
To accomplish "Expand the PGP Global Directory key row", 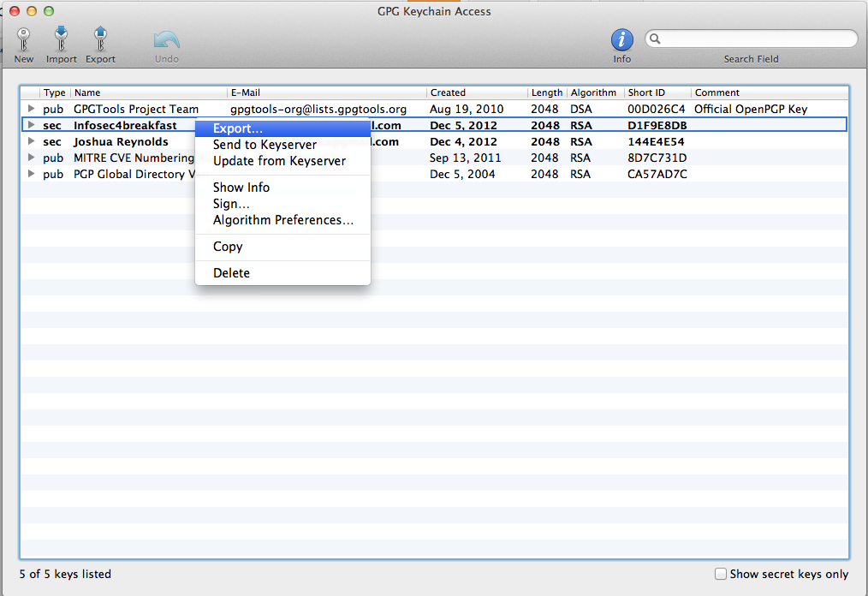I will tap(31, 174).
